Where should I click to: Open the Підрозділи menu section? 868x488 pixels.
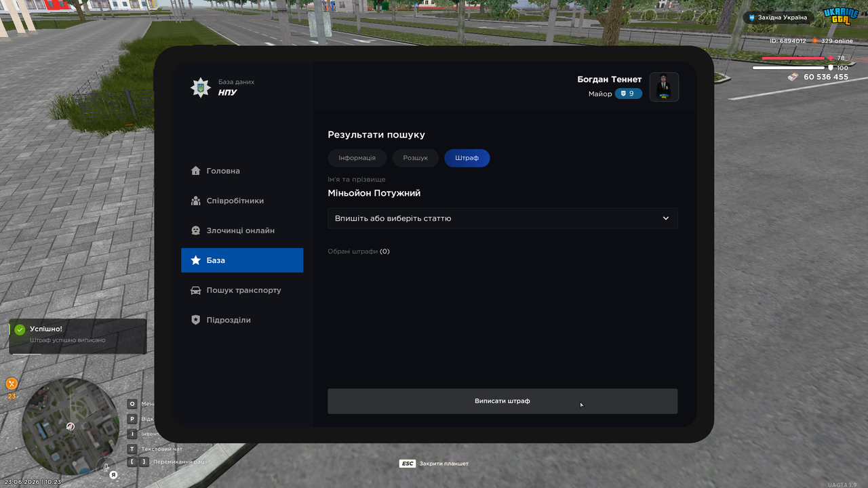tap(242, 320)
